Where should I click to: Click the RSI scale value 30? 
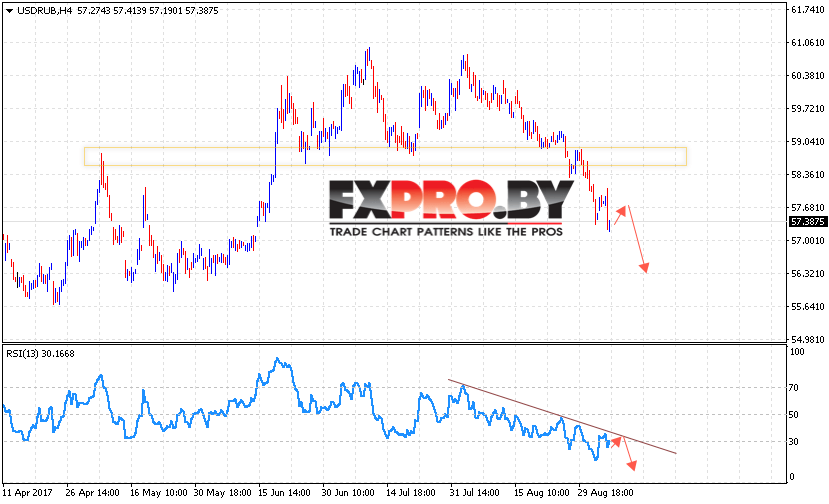(793, 442)
